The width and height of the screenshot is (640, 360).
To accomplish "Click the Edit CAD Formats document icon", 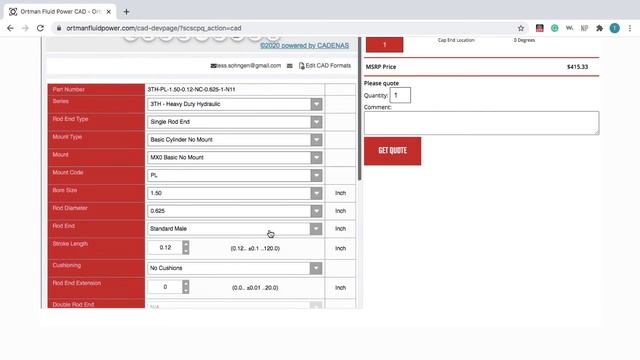I will coord(302,66).
